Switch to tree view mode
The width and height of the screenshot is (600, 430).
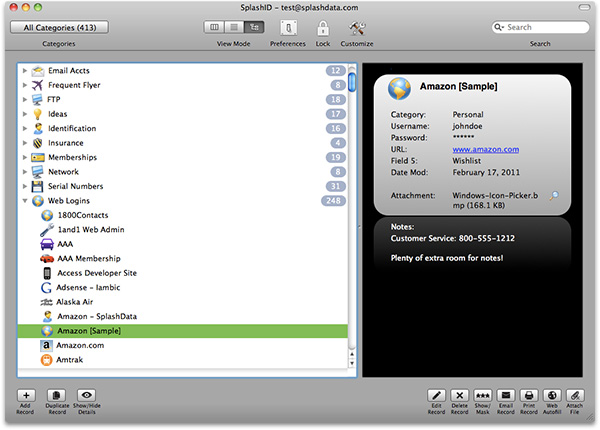tap(254, 27)
